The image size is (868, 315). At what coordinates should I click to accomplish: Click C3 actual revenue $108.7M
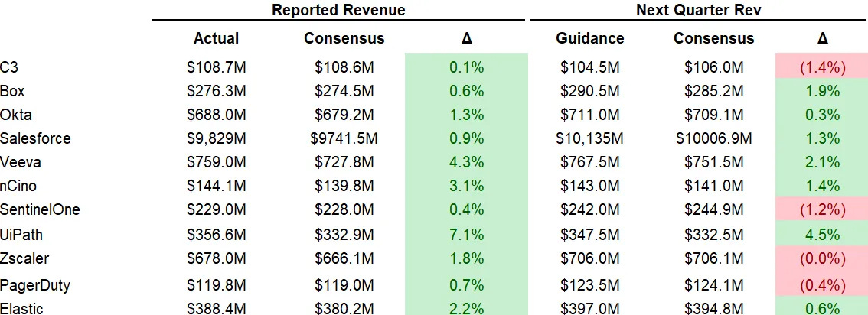[217, 67]
